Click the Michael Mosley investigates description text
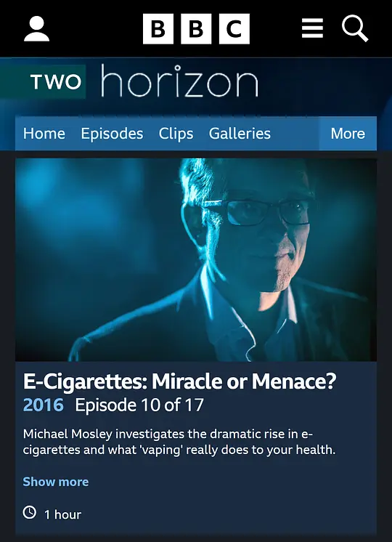The height and width of the screenshot is (542, 392). click(x=179, y=442)
